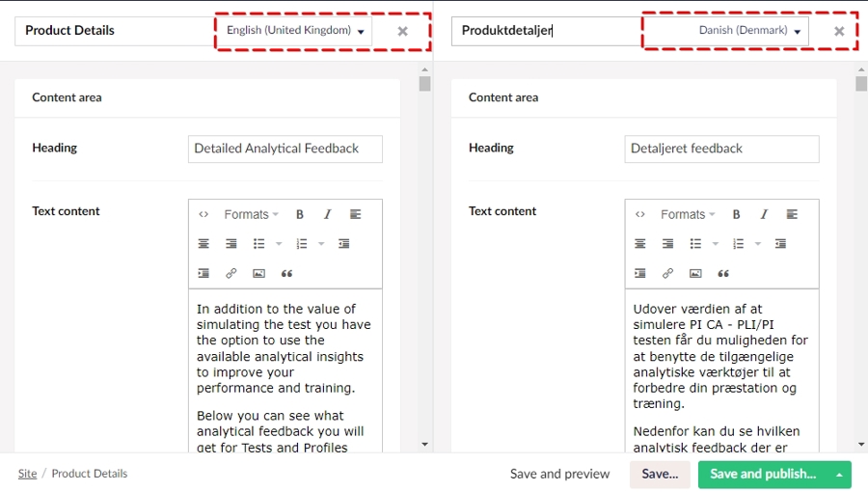This screenshot has height=492, width=868.
Task: Click into Danish text content paragraph
Action: click(720, 356)
